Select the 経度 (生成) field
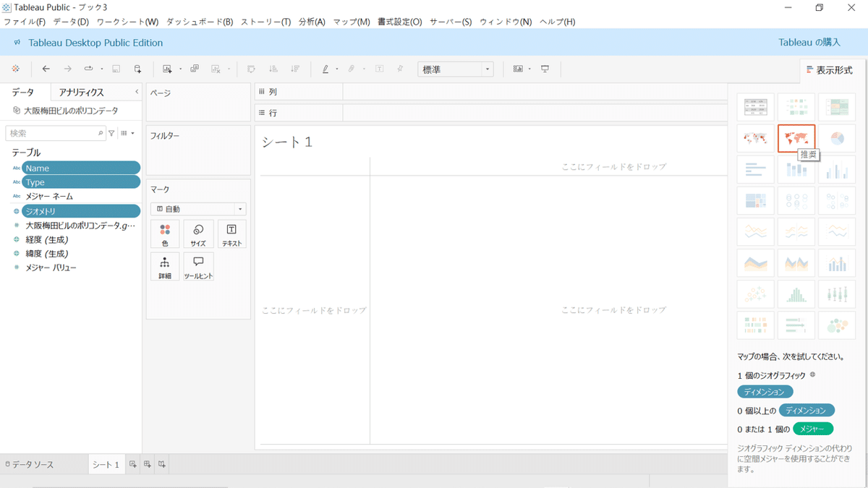The height and width of the screenshot is (488, 868). point(47,239)
